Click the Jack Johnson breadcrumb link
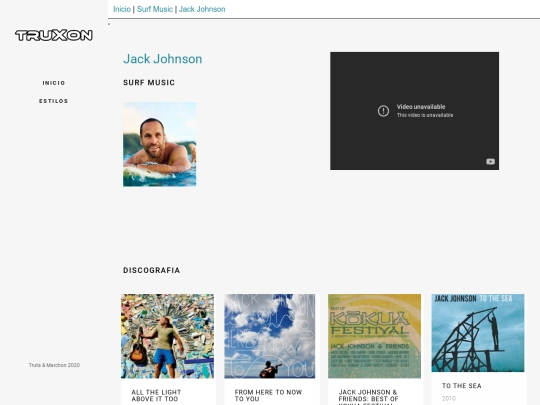This screenshot has width=540, height=405. pos(202,9)
